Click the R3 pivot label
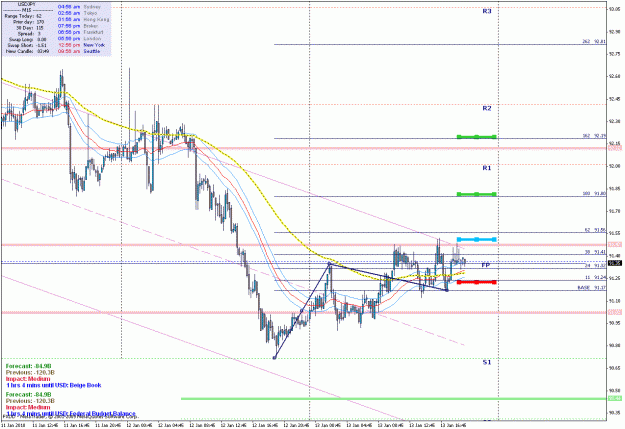Screen dimensions: 625x429 pyautogui.click(x=487, y=12)
